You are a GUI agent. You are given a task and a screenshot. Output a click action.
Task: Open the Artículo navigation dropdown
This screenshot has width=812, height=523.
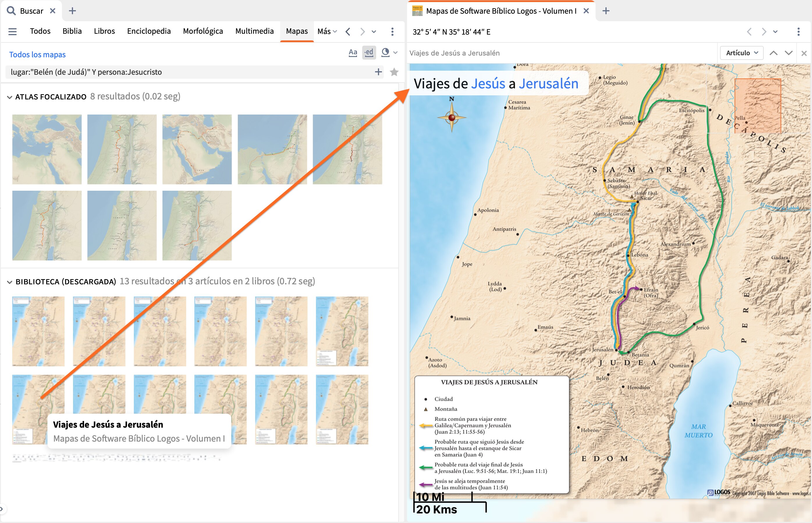point(742,53)
